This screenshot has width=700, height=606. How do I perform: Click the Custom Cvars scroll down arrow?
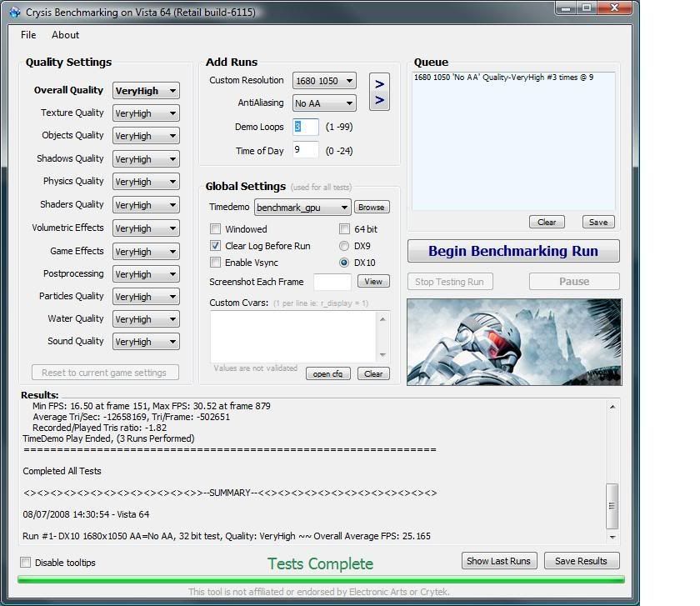point(382,354)
